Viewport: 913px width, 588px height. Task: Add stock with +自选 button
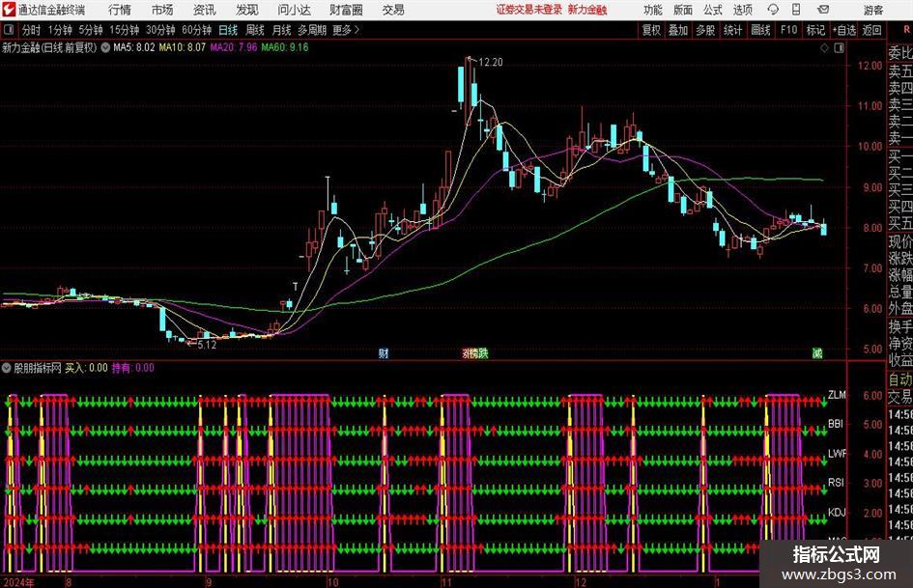click(844, 30)
